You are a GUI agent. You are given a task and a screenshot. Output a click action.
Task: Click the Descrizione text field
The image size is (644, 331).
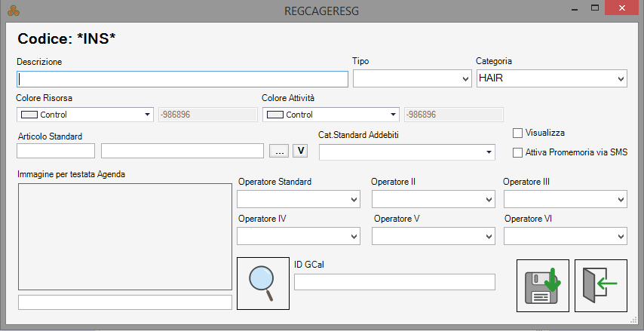182,78
